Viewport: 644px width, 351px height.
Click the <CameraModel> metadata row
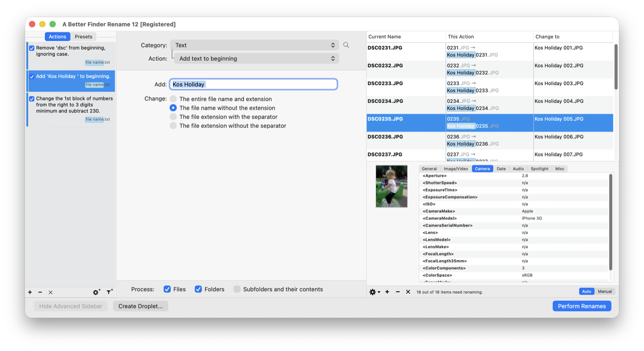(x=514, y=218)
